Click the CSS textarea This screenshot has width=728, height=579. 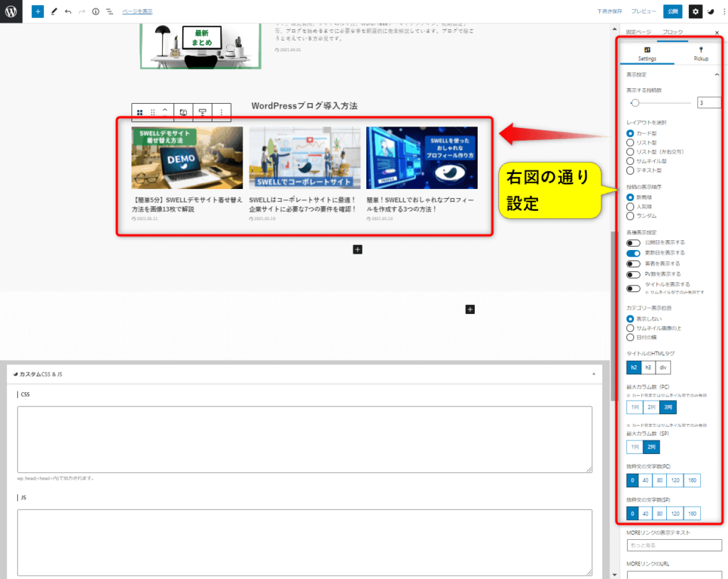point(304,439)
